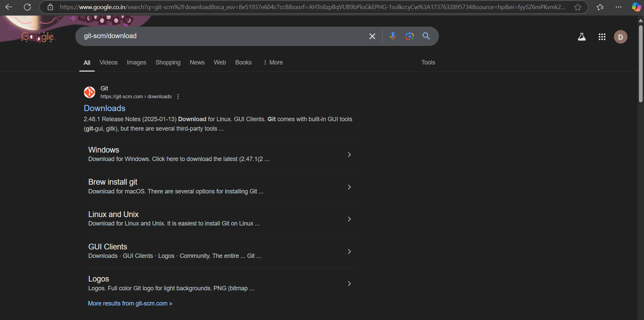The width and height of the screenshot is (644, 320).
Task: Switch to the Videos tab
Action: tap(108, 62)
